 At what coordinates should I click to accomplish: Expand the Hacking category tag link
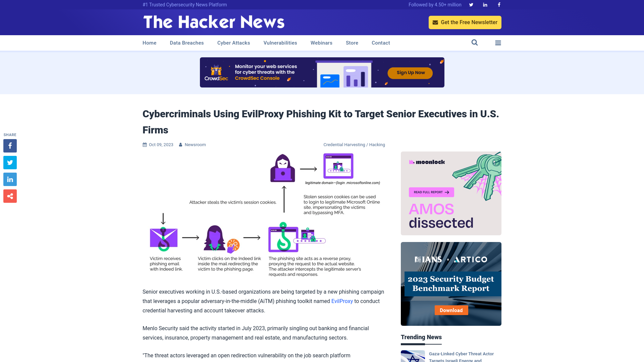[377, 144]
